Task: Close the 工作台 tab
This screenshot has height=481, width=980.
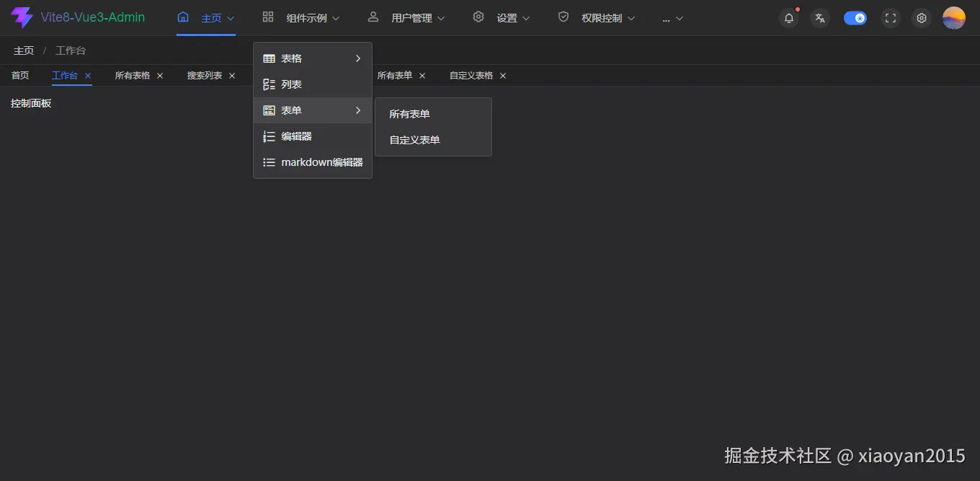Action: [x=88, y=76]
